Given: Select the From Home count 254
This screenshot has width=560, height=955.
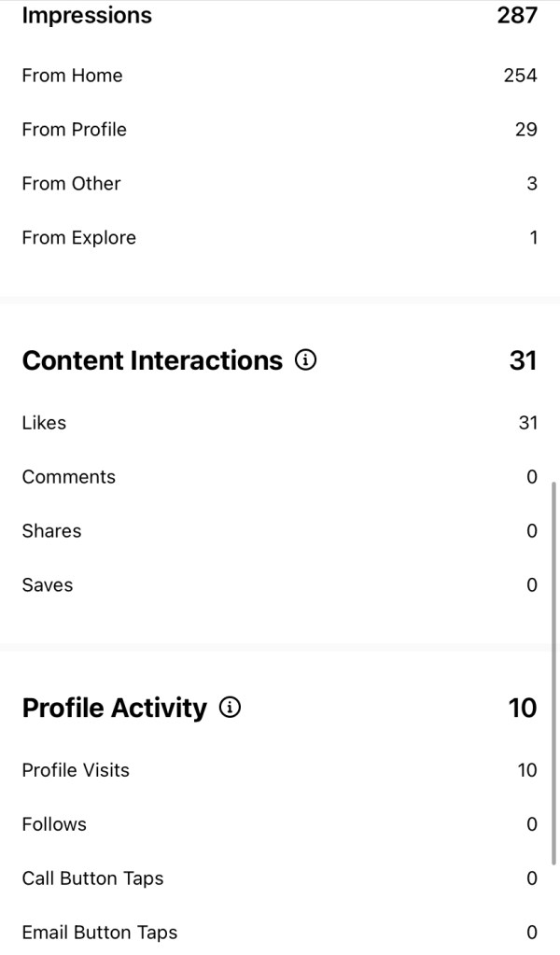Looking at the screenshot, I should coord(520,76).
